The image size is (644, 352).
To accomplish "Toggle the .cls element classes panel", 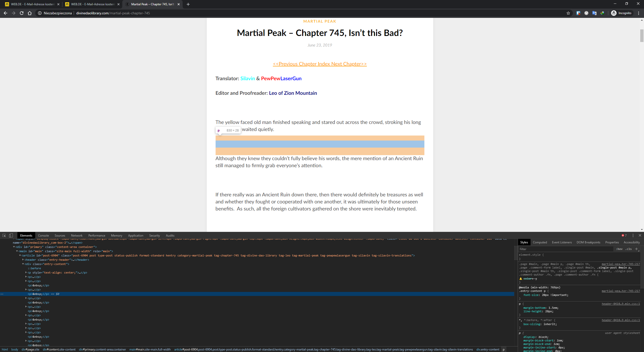I will [628, 249].
